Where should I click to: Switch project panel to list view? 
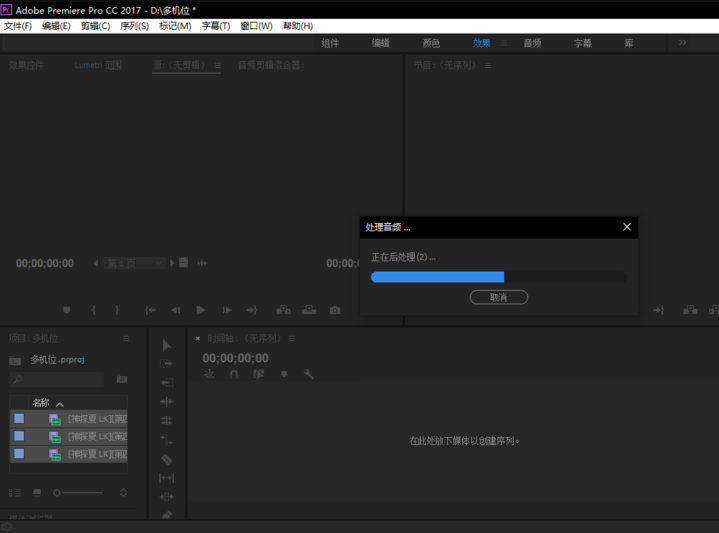click(15, 492)
